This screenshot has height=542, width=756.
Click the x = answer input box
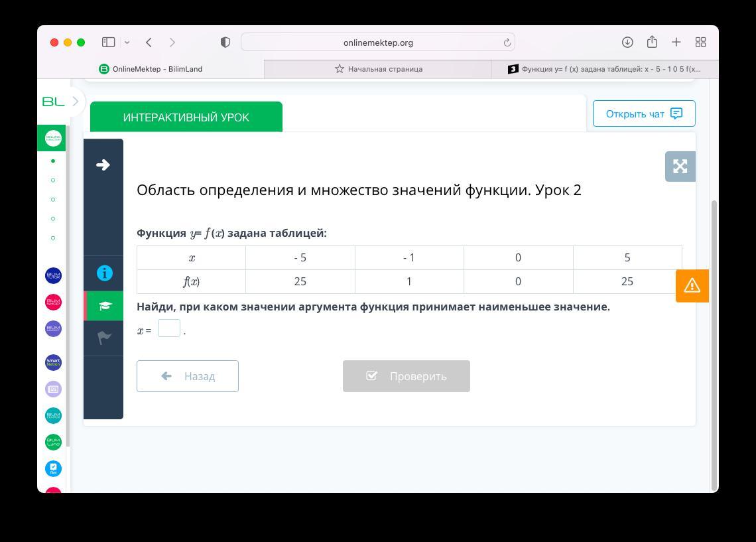click(x=168, y=328)
